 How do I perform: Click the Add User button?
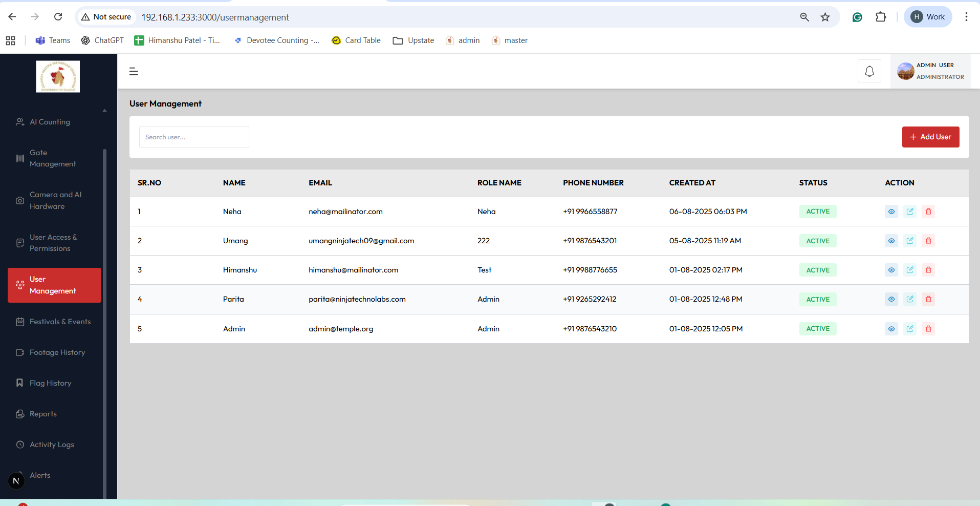point(930,137)
